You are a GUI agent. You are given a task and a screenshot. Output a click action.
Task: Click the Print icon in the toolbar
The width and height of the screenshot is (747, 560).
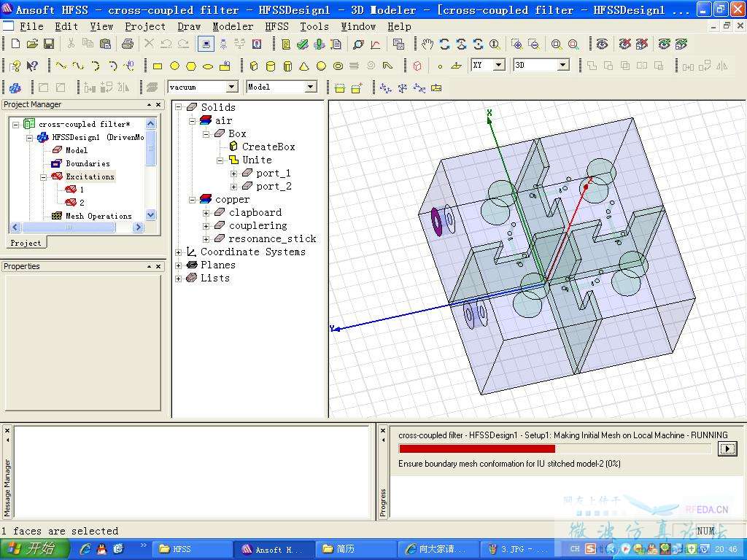pyautogui.click(x=127, y=44)
